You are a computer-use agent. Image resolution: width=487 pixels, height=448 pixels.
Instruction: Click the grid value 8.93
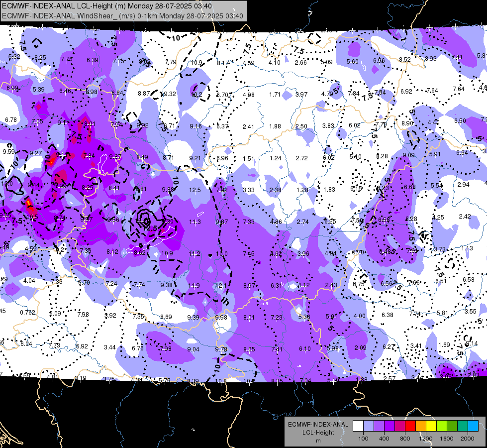click(431, 58)
